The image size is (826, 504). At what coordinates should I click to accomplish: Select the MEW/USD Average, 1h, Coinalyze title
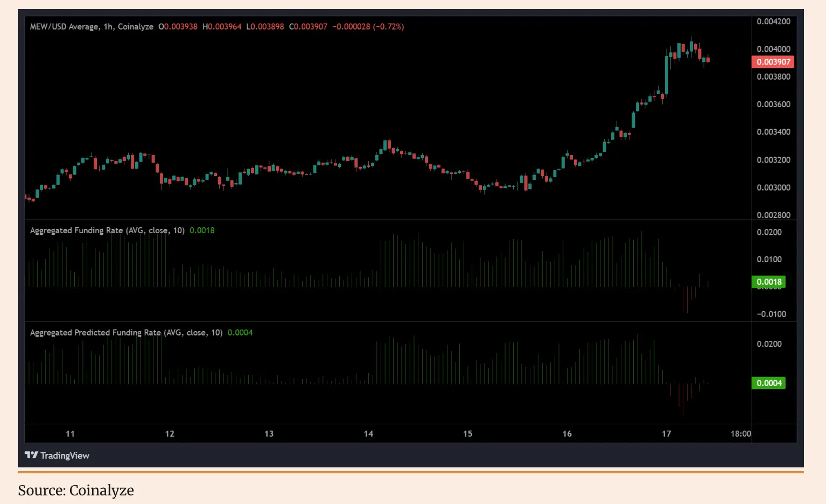click(x=92, y=26)
